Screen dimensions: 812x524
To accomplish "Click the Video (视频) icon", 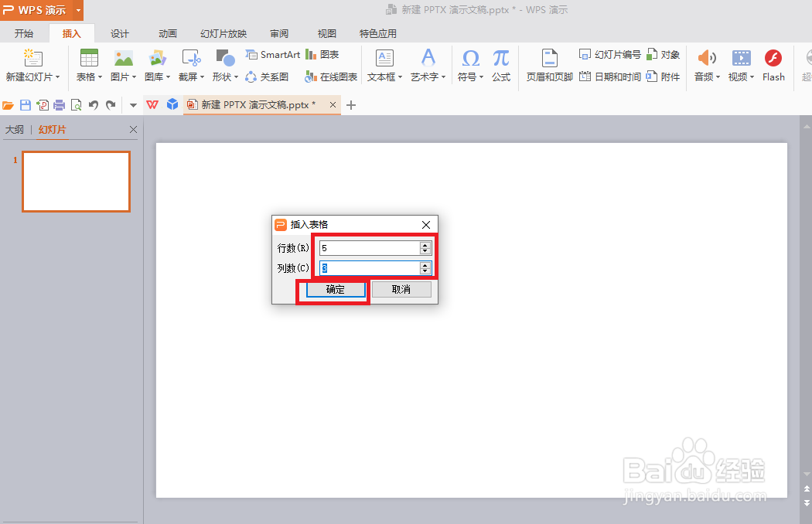I will click(741, 57).
